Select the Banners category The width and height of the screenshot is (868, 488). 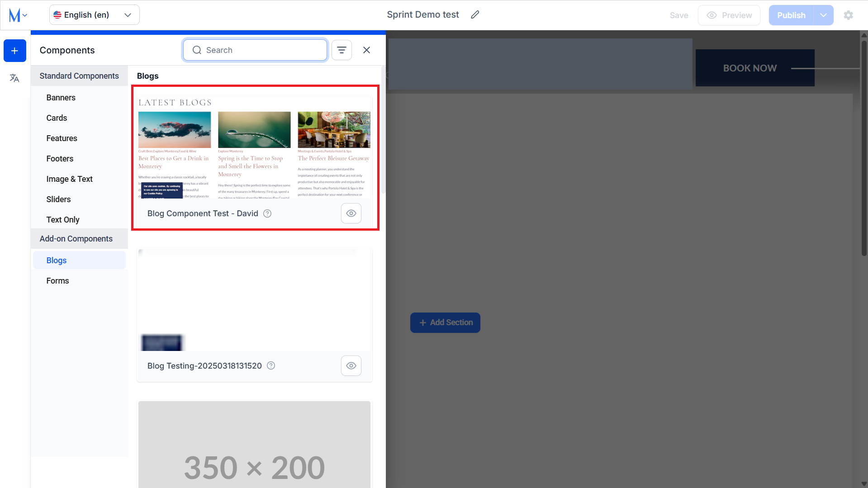(x=80, y=98)
